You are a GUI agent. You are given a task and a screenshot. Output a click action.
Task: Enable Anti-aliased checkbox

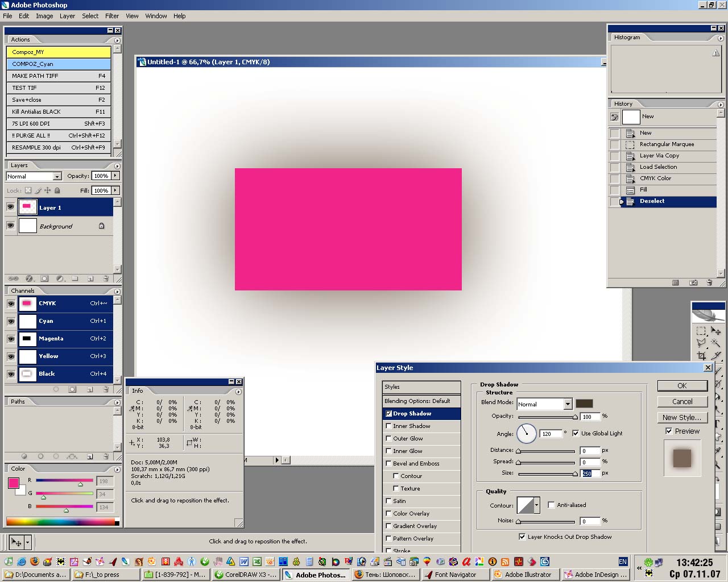click(x=551, y=505)
